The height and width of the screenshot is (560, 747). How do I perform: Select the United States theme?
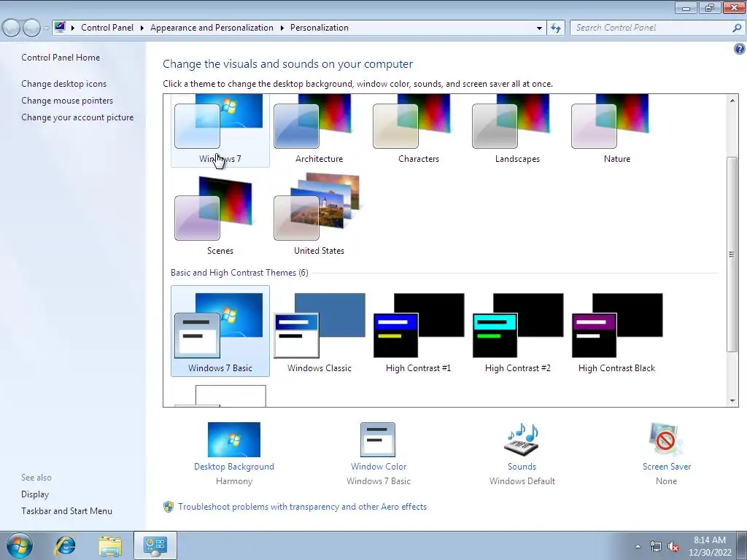tap(320, 215)
